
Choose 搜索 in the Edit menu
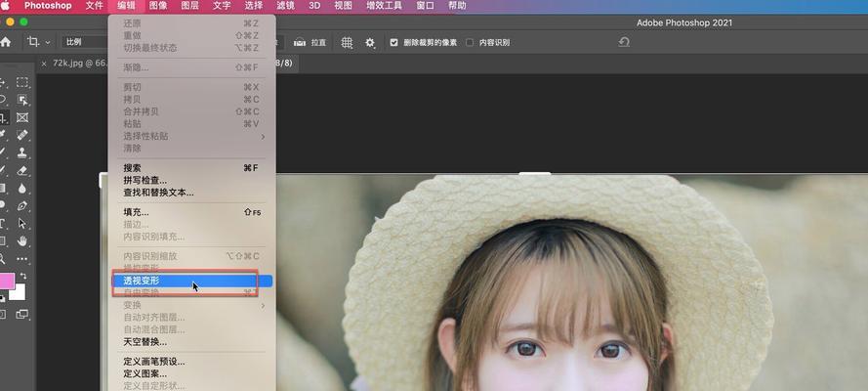pos(192,168)
